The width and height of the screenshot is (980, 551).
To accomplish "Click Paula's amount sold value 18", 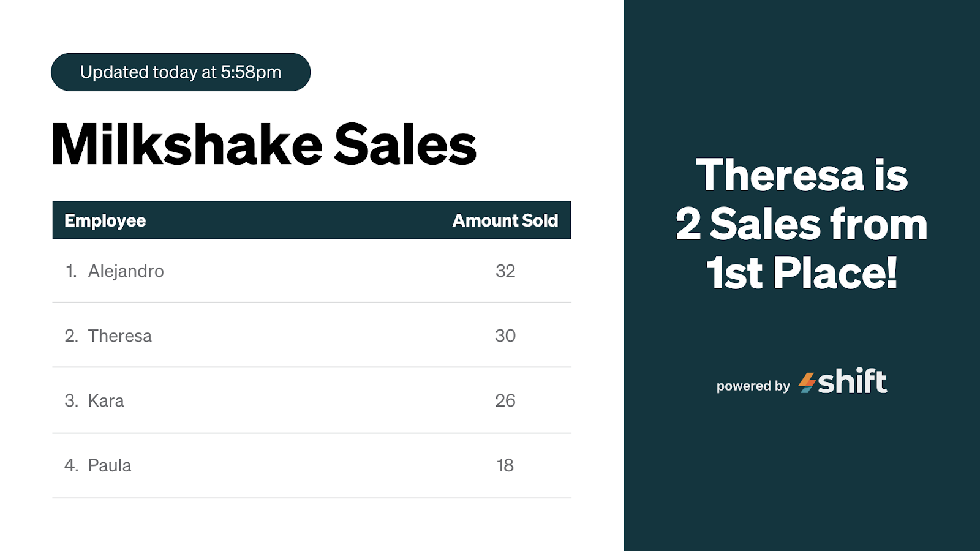I will 505,465.
